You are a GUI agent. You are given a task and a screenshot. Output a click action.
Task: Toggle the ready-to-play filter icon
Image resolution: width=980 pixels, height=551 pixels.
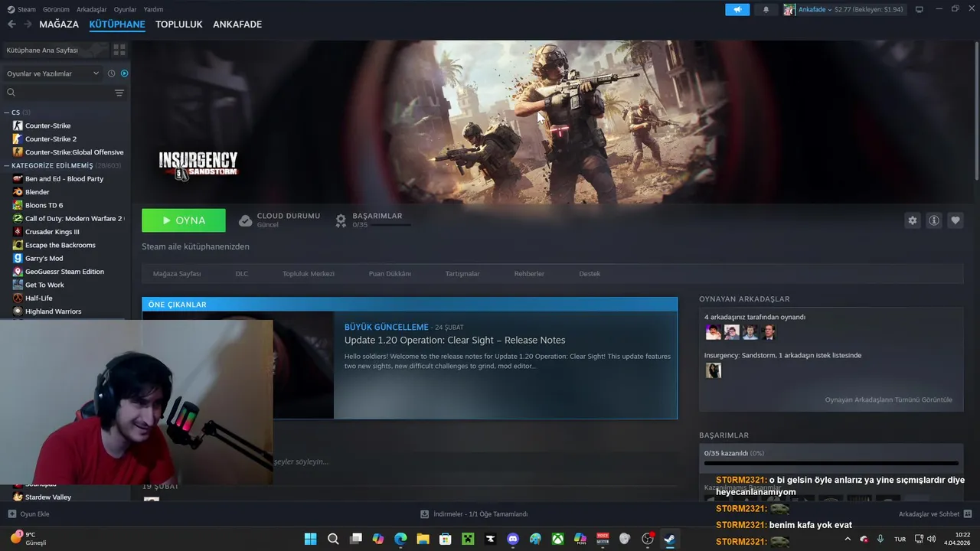pyautogui.click(x=125, y=73)
